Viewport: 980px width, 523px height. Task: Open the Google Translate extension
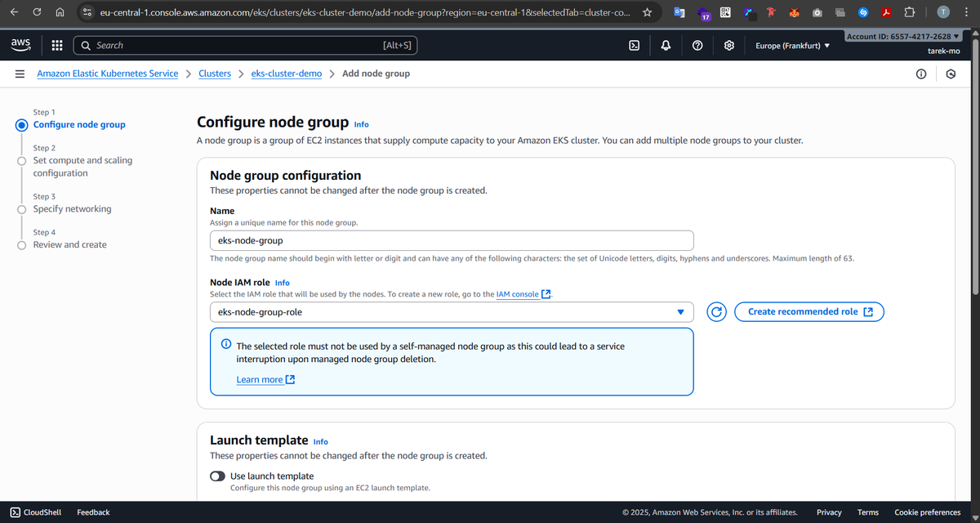(x=679, y=12)
